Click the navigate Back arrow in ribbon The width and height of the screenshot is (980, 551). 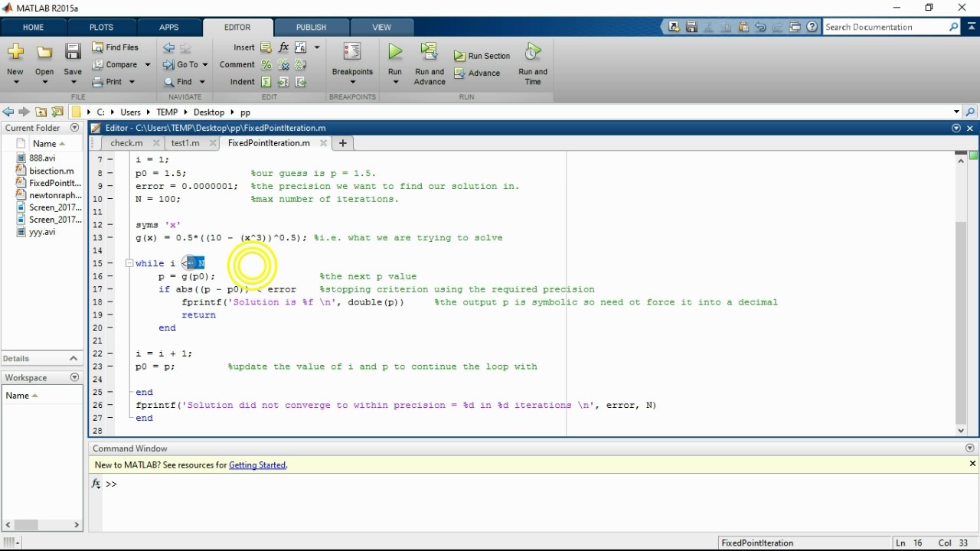coord(168,47)
